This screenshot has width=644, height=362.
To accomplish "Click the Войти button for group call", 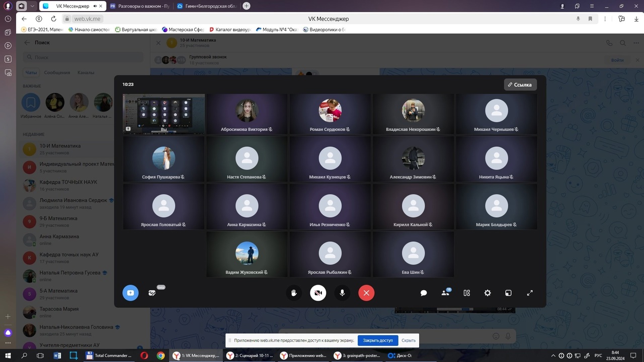I will [617, 60].
